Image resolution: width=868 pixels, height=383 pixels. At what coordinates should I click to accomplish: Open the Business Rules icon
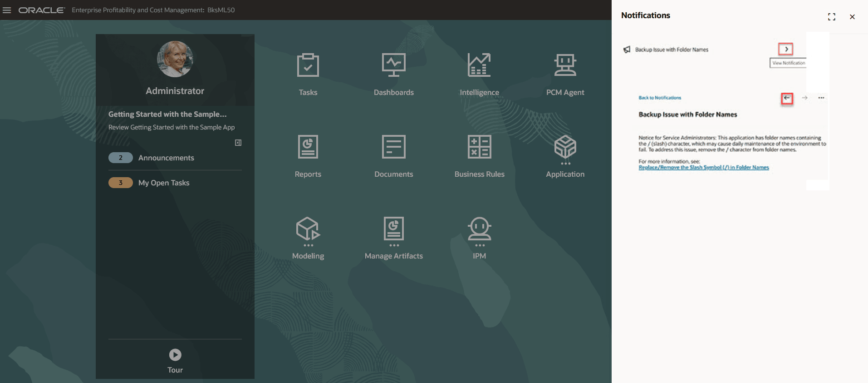coord(479,147)
